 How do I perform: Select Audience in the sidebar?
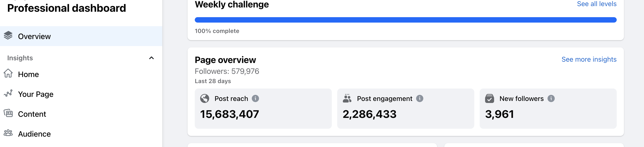(34, 134)
